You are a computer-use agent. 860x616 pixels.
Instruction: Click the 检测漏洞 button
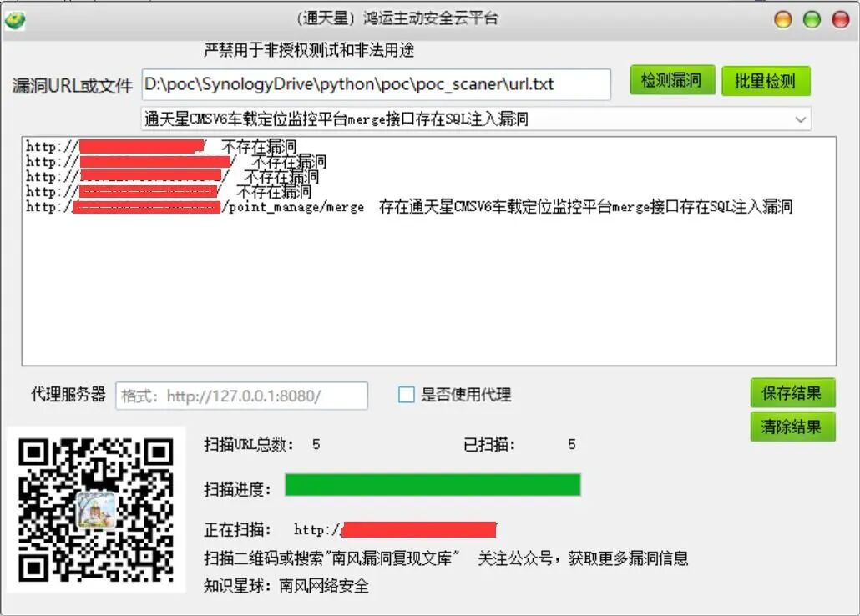(x=672, y=81)
